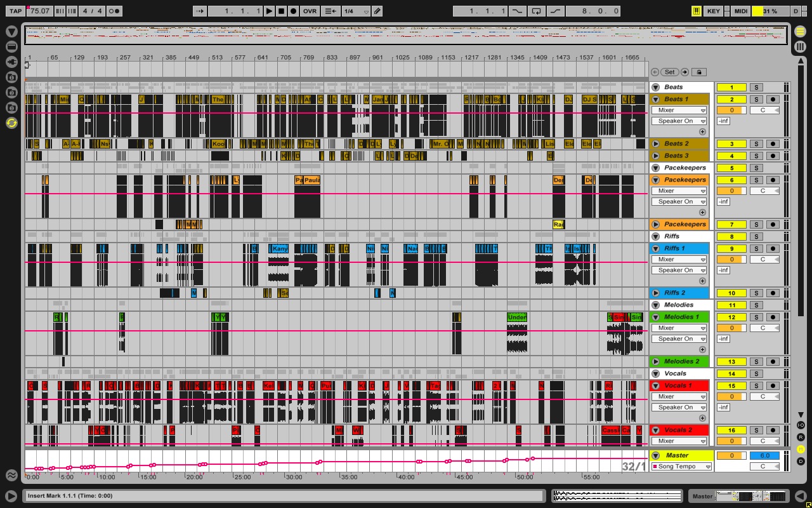Adjust the Vocals 1 track volume slider
Viewport: 812px width, 508px height.
(x=731, y=396)
